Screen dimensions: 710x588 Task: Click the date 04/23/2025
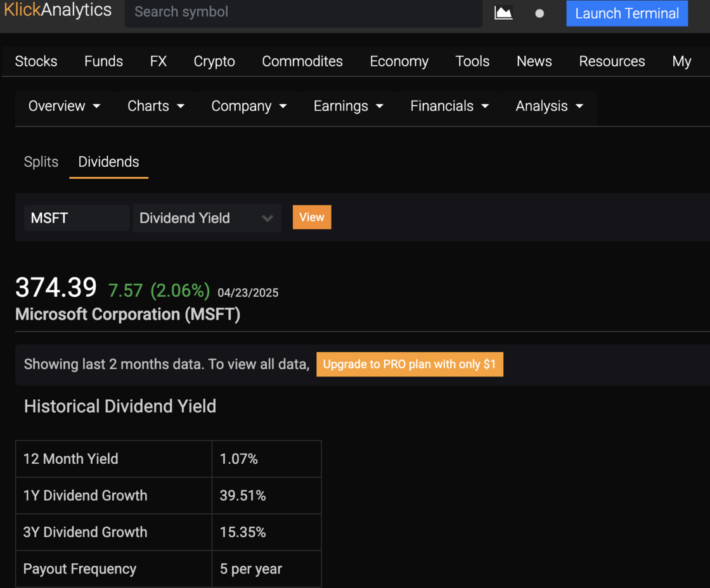[x=248, y=293]
